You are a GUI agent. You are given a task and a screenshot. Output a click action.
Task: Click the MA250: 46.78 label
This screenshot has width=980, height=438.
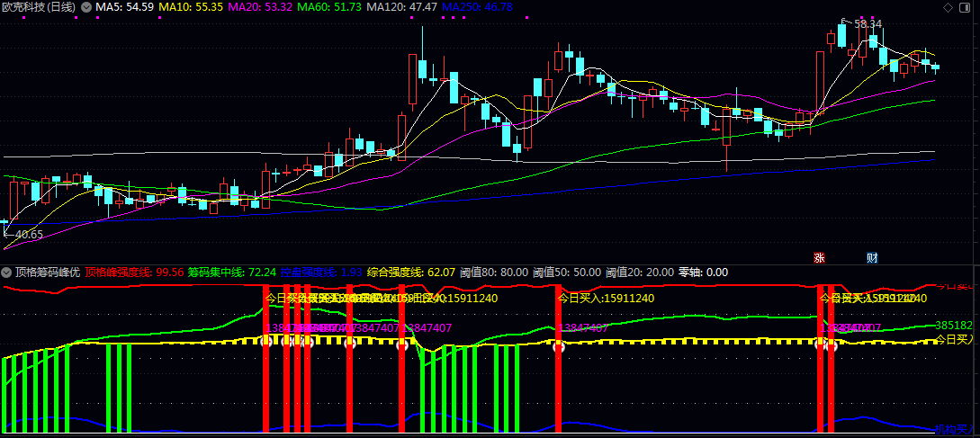coord(477,7)
